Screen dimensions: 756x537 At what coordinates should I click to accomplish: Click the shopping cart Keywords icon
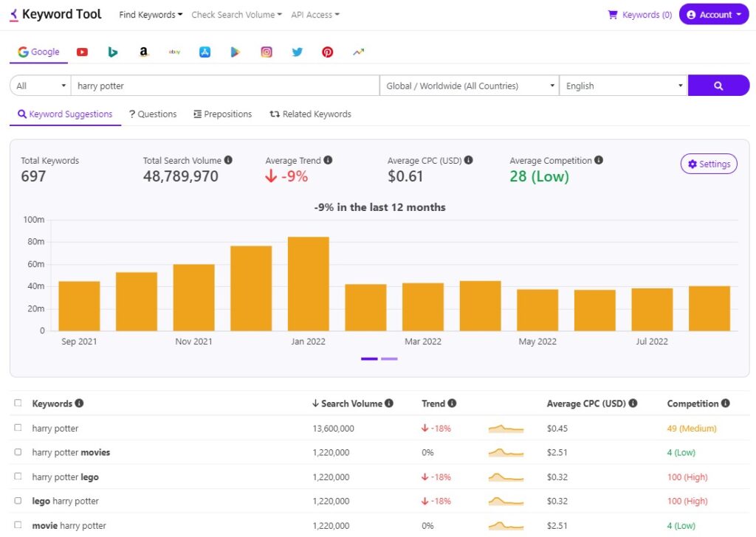pyautogui.click(x=613, y=15)
